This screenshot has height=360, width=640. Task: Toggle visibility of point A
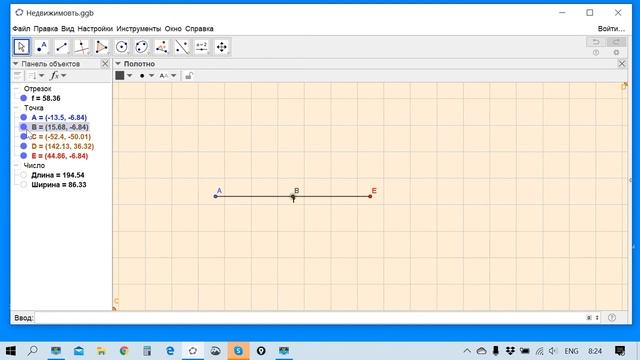[x=24, y=118]
